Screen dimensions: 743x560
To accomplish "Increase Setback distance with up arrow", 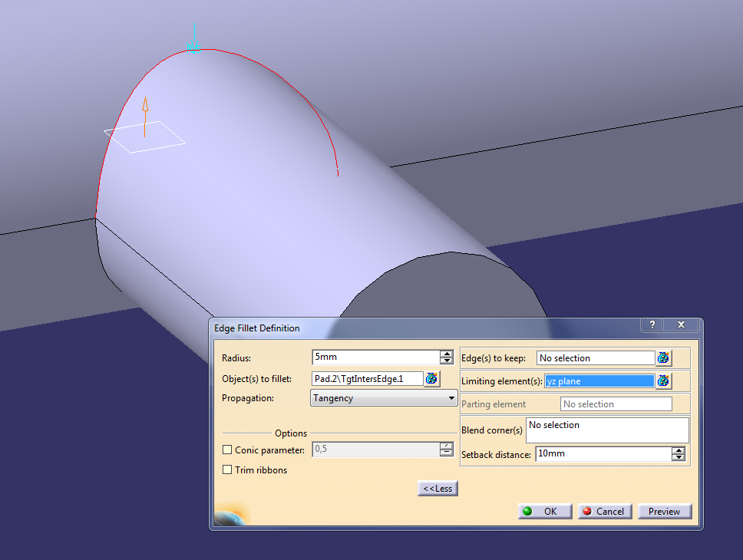I will [678, 450].
